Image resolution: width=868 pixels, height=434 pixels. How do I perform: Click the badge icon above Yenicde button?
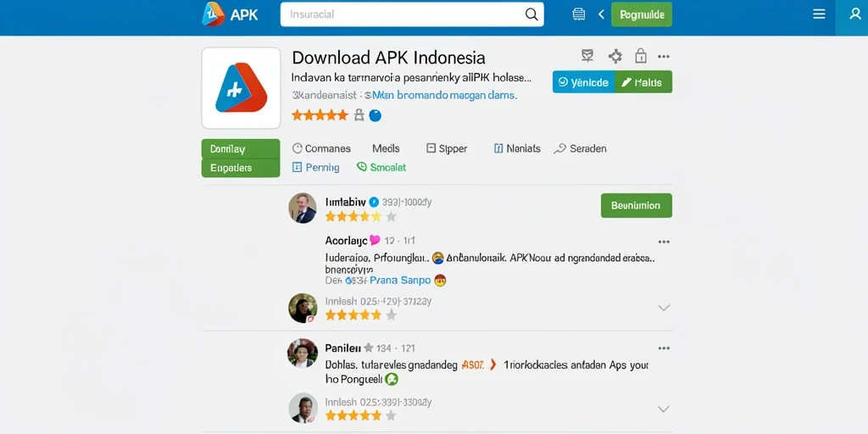pos(587,55)
